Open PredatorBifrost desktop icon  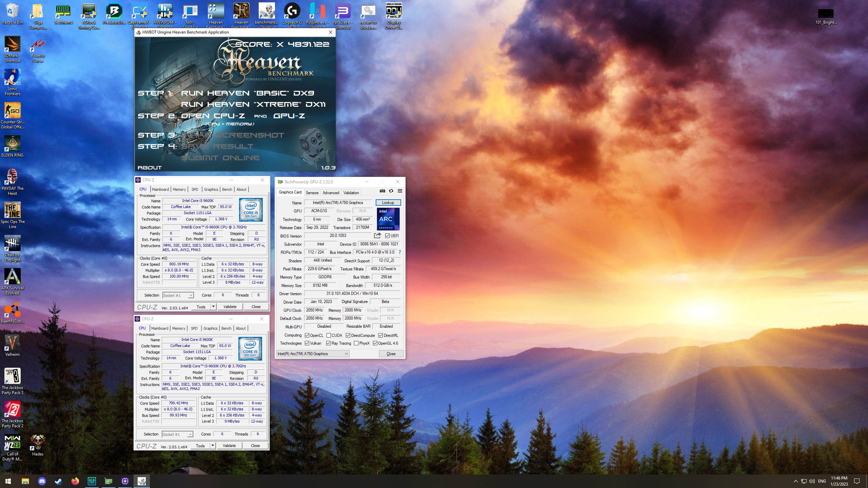click(114, 14)
